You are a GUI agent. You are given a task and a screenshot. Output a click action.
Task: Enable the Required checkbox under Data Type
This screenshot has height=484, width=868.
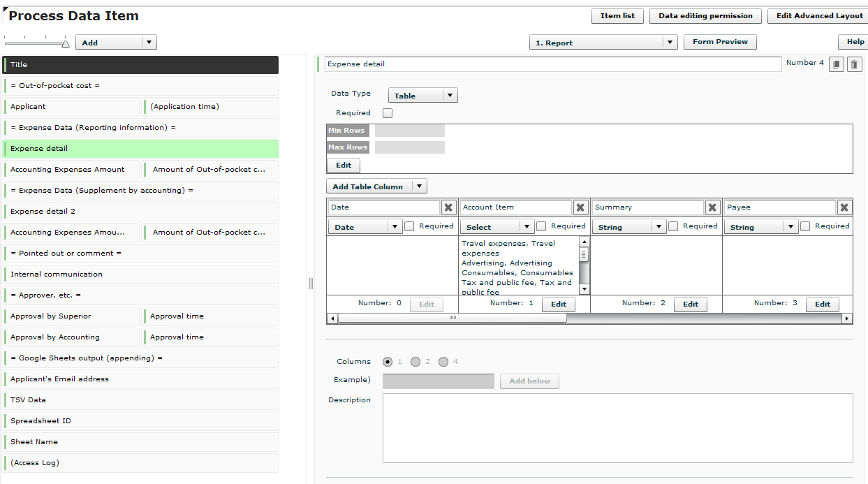(x=388, y=112)
